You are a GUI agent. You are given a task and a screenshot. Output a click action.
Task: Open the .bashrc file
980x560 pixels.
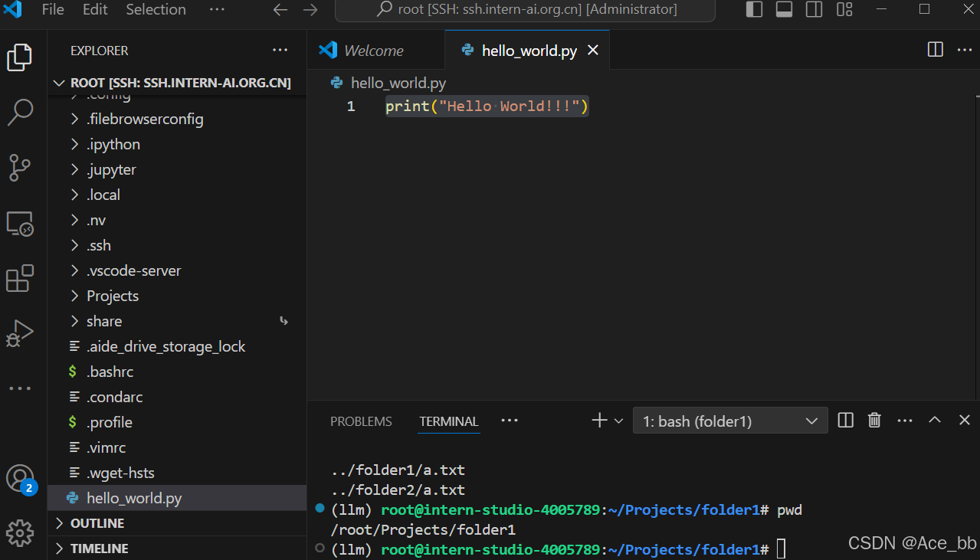point(177,372)
